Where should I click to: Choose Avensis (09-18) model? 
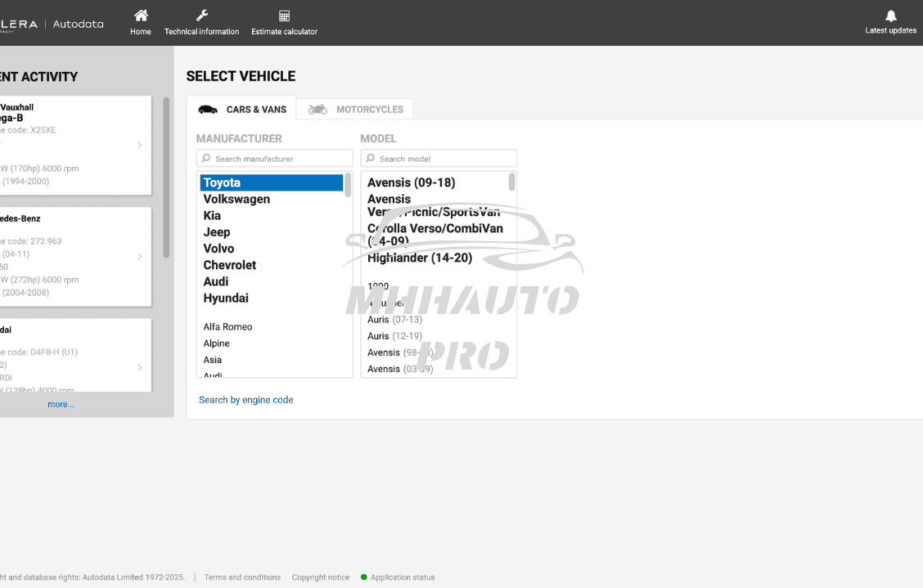coord(411,182)
